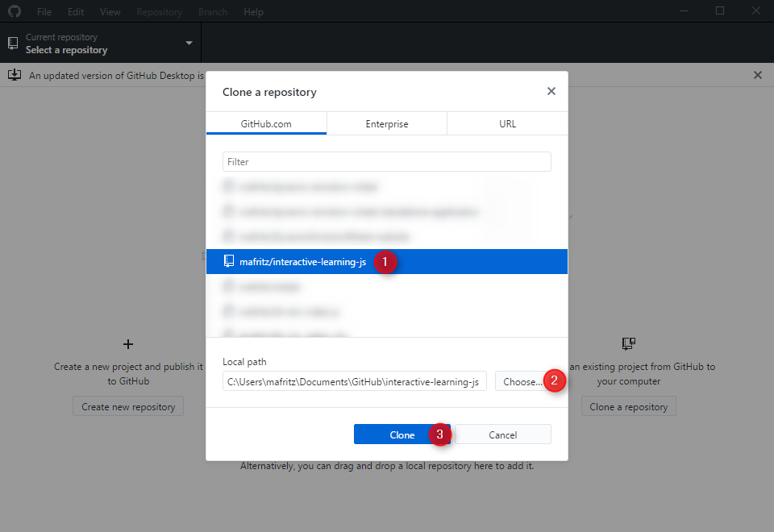Open the Help menu
The width and height of the screenshot is (774, 532).
coord(253,12)
